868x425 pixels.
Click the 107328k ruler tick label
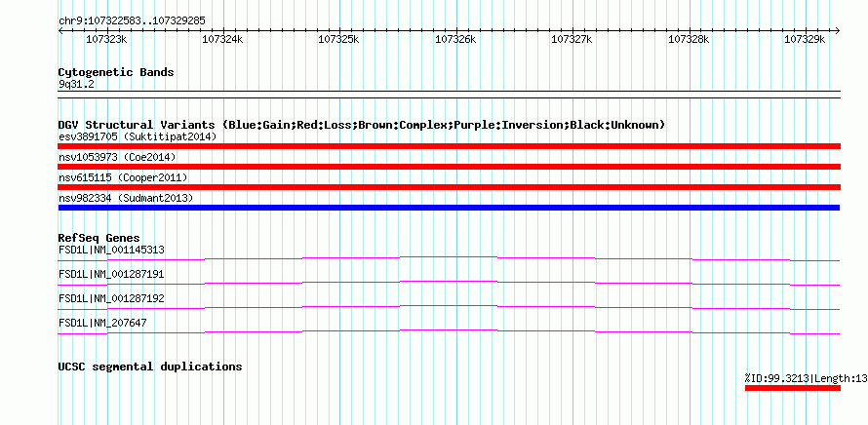pos(689,39)
